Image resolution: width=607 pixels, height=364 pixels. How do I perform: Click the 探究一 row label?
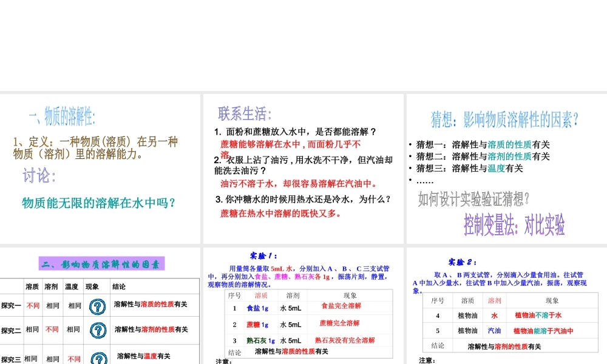coord(11,306)
